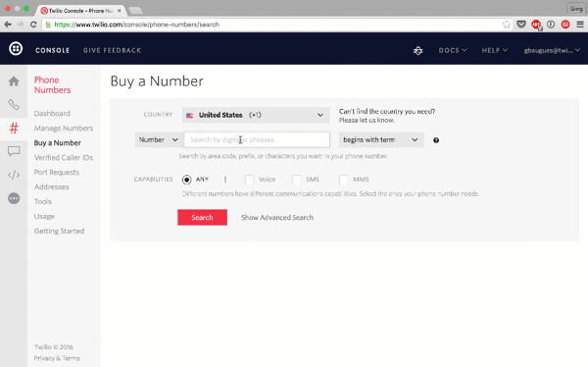The height and width of the screenshot is (367, 588).
Task: Click the info circle extension icon
Action: click(x=551, y=25)
